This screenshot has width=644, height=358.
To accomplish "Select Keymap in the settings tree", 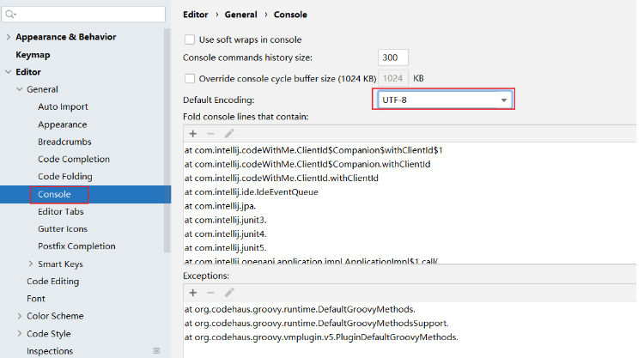I will (x=33, y=55).
